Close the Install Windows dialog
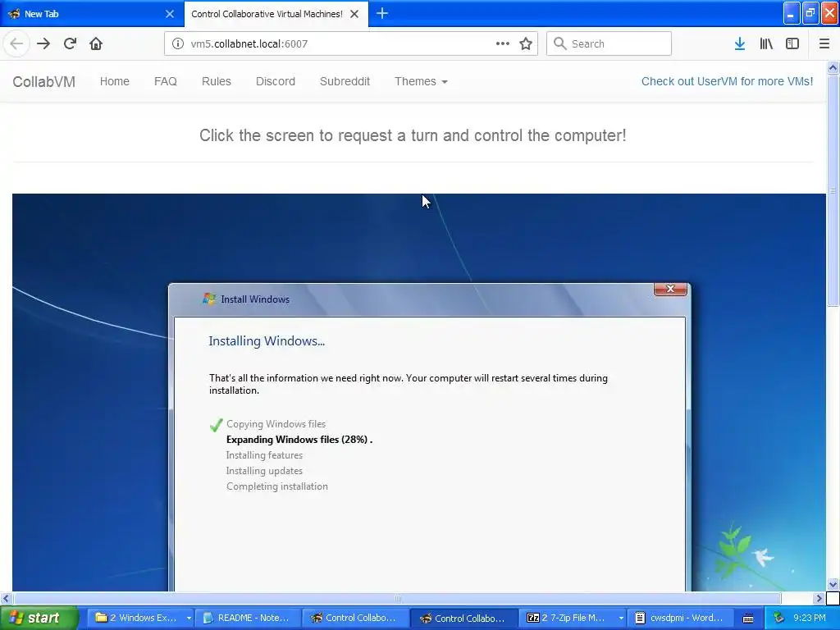 (x=670, y=289)
